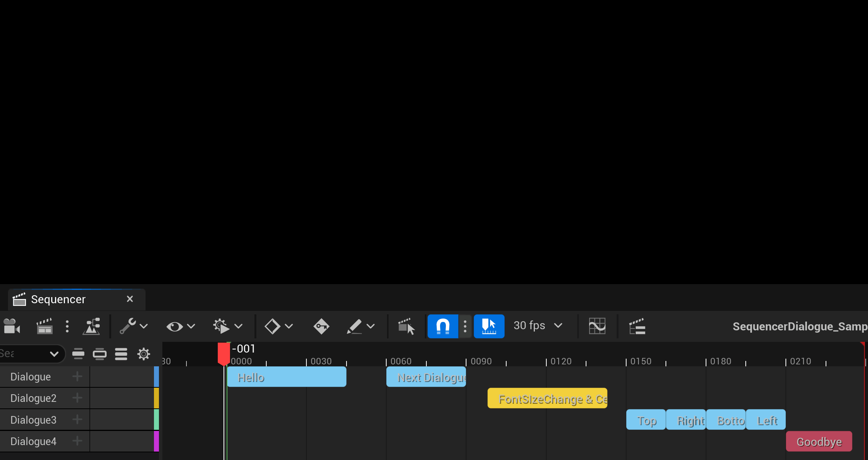Click the track options gear icon

[144, 354]
